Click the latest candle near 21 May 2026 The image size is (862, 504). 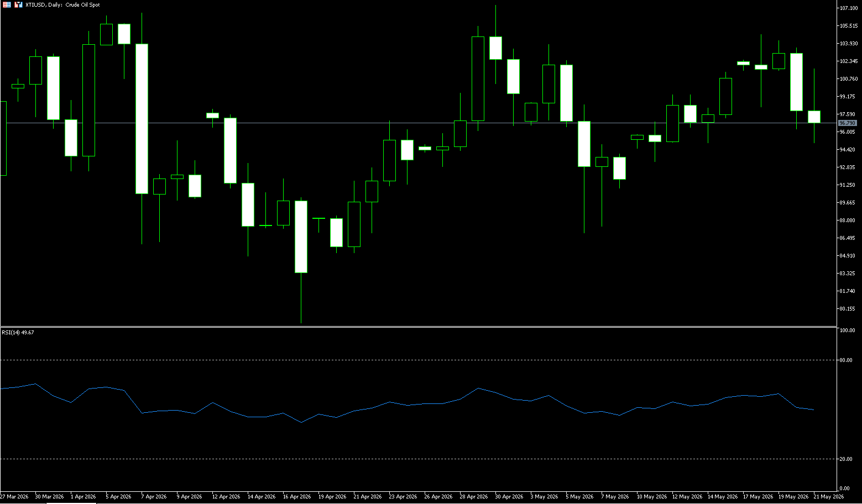point(814,117)
